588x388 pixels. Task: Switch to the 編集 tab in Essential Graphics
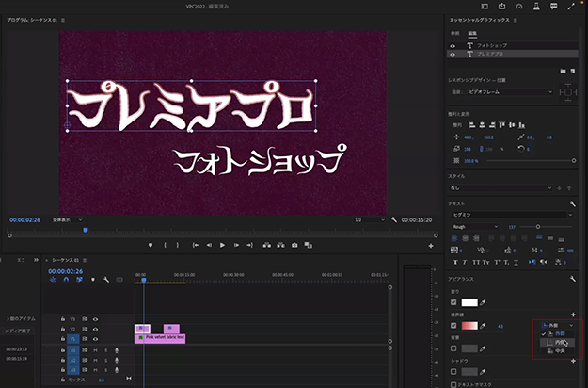472,33
